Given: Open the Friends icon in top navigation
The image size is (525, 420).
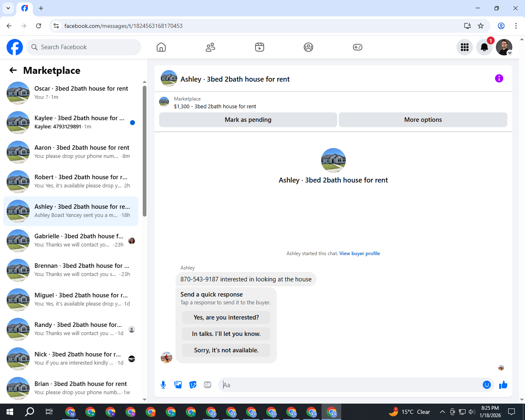Looking at the screenshot, I should (210, 47).
